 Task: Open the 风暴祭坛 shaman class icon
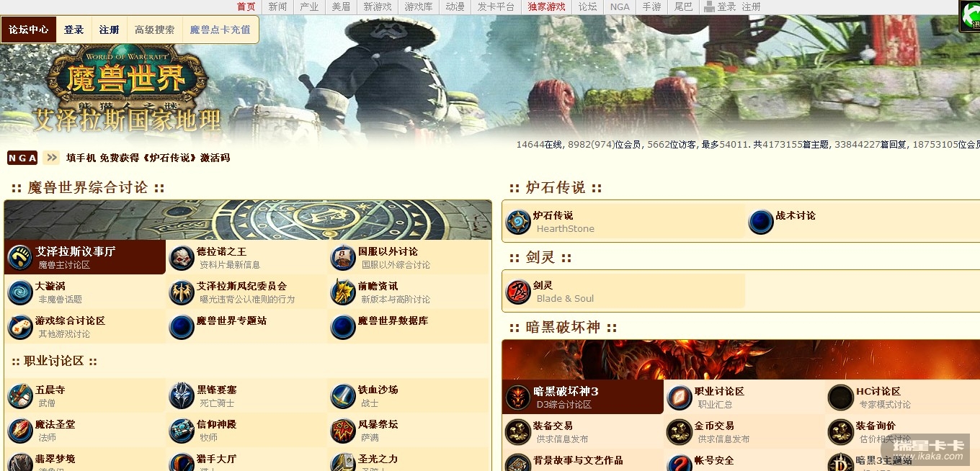(x=343, y=431)
